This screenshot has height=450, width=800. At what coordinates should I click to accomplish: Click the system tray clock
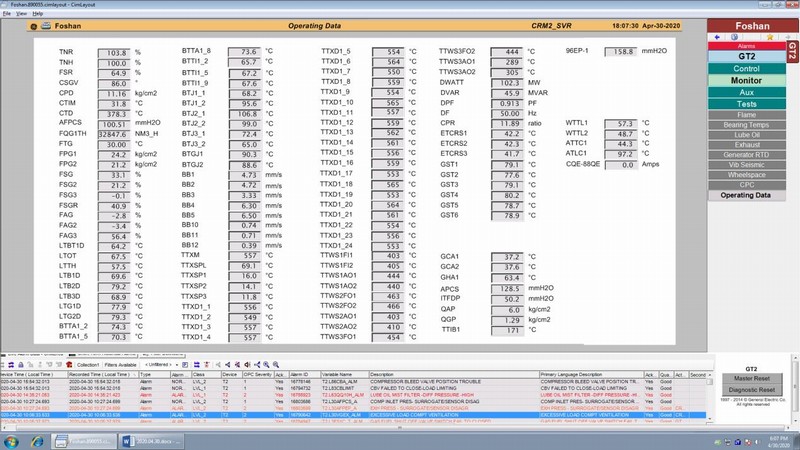[779, 442]
